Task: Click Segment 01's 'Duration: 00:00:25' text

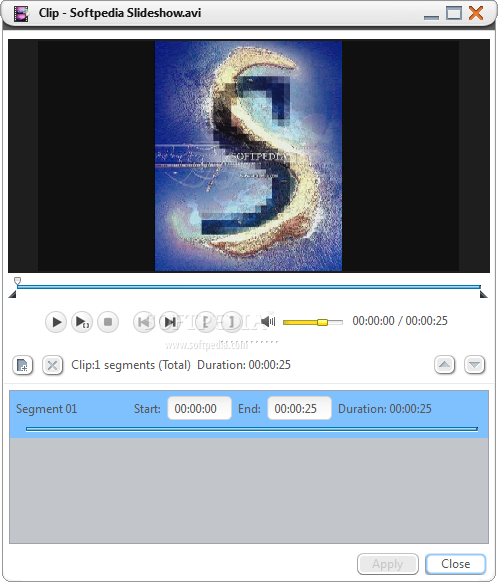Action: (385, 409)
